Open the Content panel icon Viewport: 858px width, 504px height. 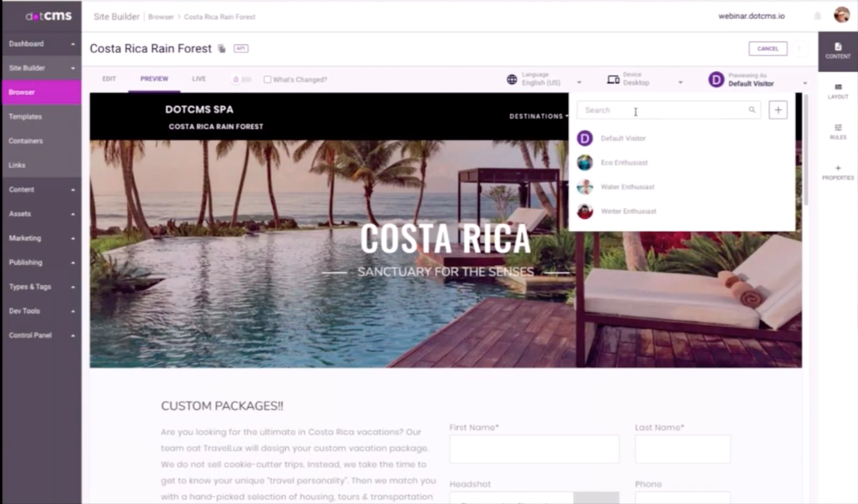click(x=838, y=51)
